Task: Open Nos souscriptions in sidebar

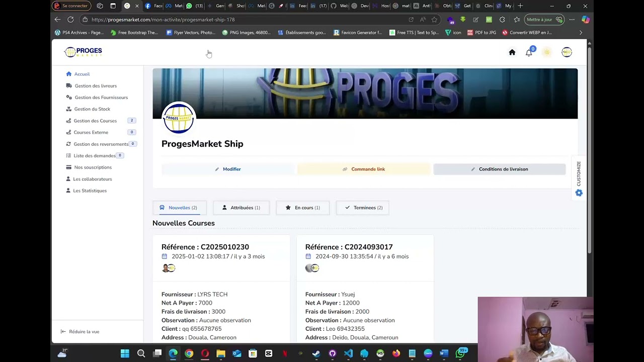Action: [x=89, y=167]
